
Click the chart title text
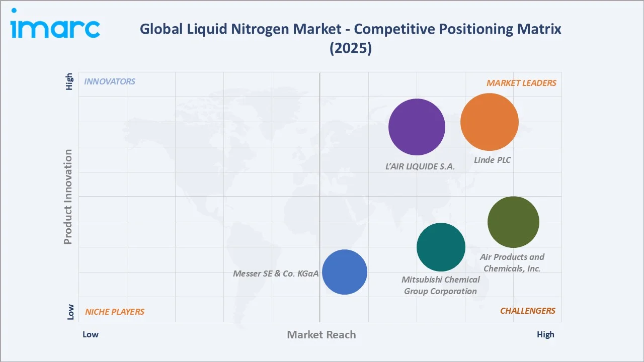(x=351, y=38)
